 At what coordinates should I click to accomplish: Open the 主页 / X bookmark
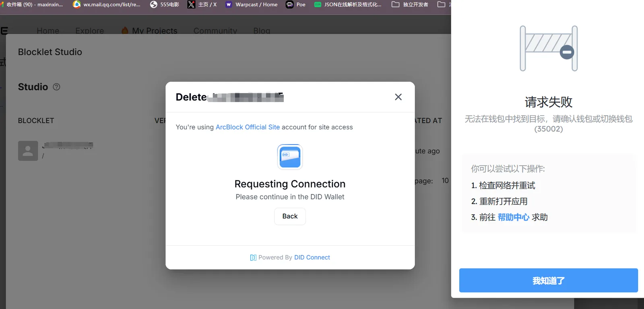[x=202, y=4]
